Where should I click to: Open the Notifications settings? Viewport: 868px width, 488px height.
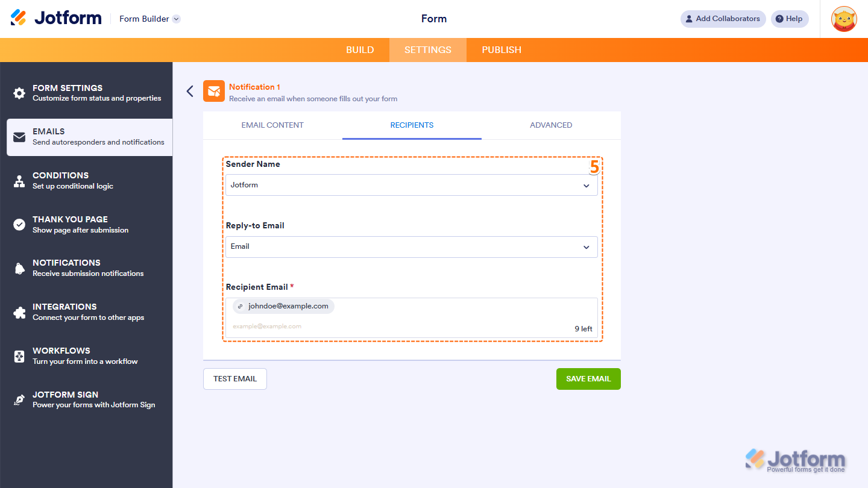click(66, 267)
